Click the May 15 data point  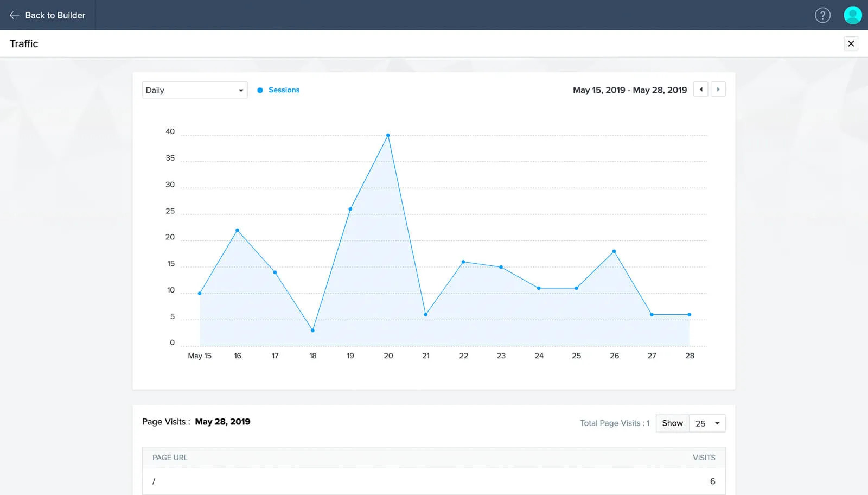click(200, 294)
